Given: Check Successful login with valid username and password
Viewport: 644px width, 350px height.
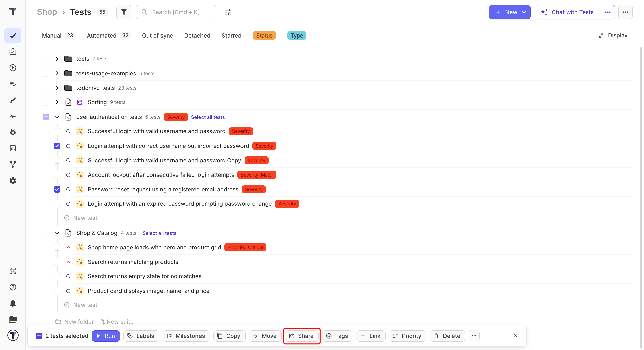Looking at the screenshot, I should tap(57, 131).
